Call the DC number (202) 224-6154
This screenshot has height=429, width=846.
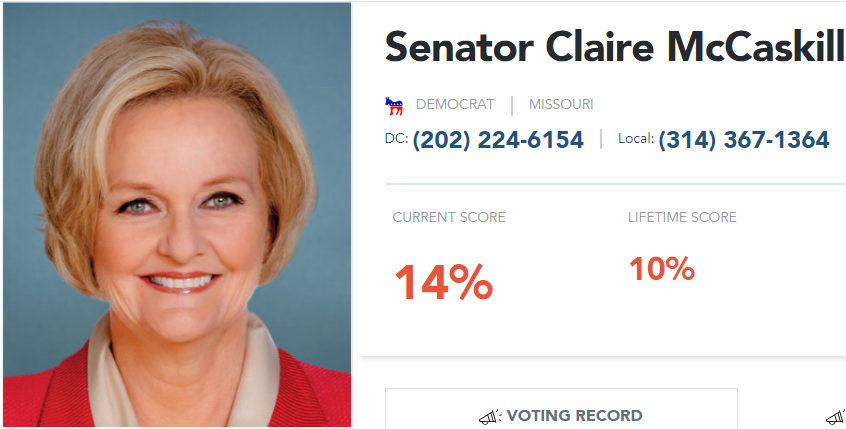(497, 140)
